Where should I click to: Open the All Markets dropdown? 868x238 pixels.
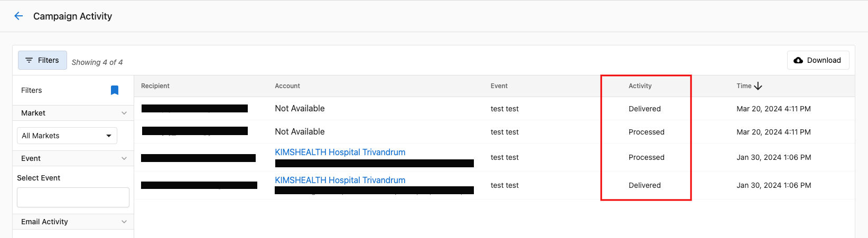pos(67,136)
